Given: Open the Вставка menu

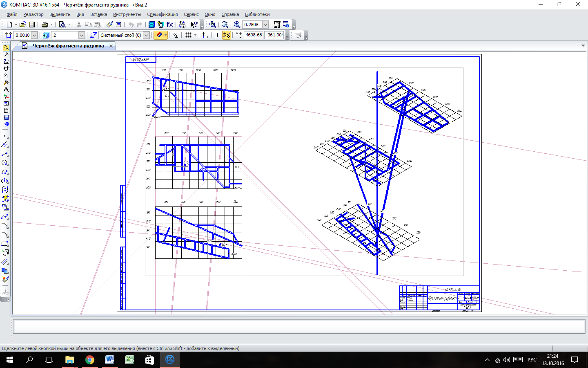Looking at the screenshot, I should (x=98, y=14).
